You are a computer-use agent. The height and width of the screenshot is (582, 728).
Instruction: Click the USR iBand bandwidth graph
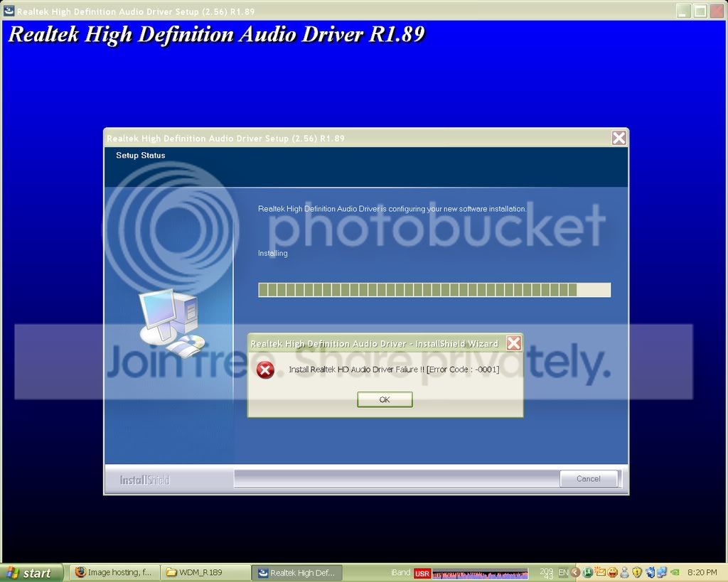coord(480,573)
